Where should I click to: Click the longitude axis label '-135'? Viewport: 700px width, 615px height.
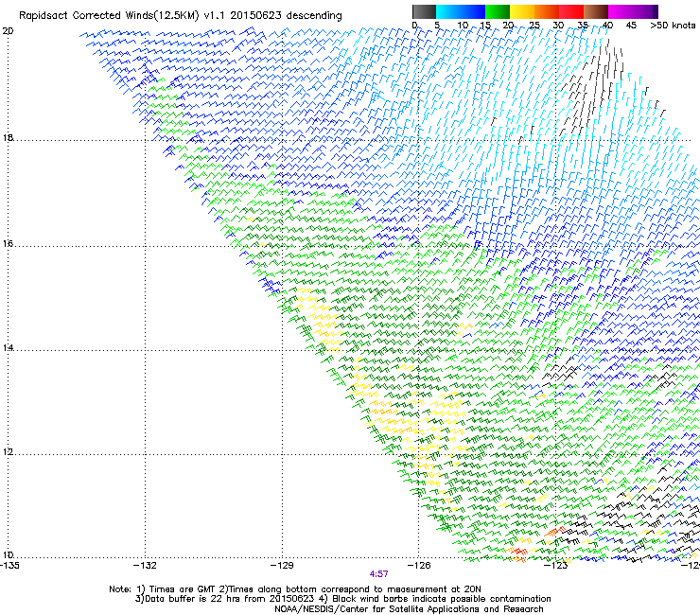(x=9, y=566)
